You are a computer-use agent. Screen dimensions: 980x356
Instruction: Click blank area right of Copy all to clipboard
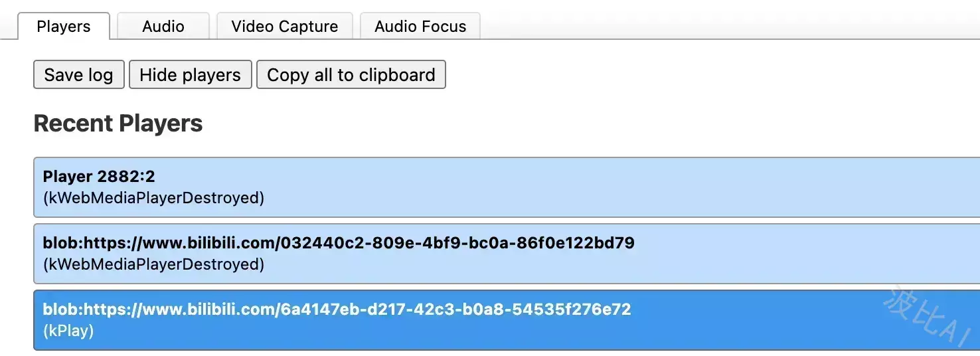point(710,75)
